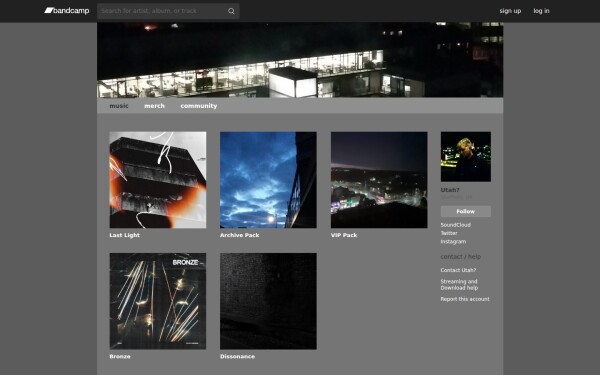Click the Dissonance title text

237,356
